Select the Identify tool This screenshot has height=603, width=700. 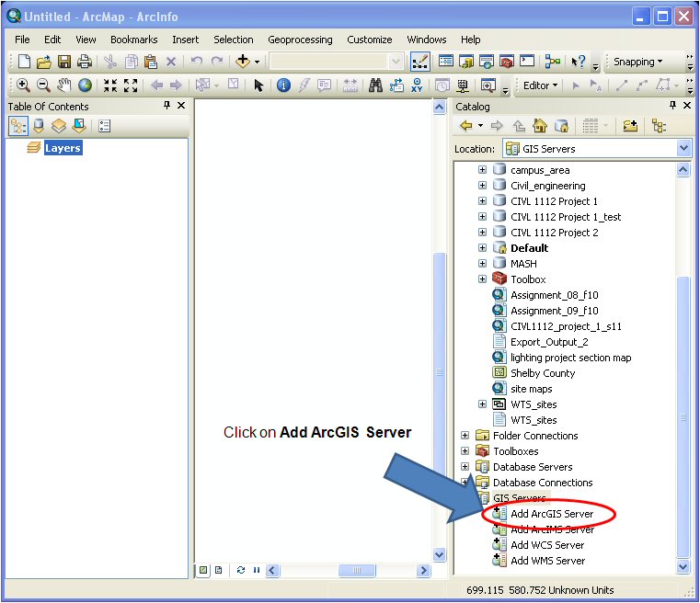pyautogui.click(x=283, y=85)
